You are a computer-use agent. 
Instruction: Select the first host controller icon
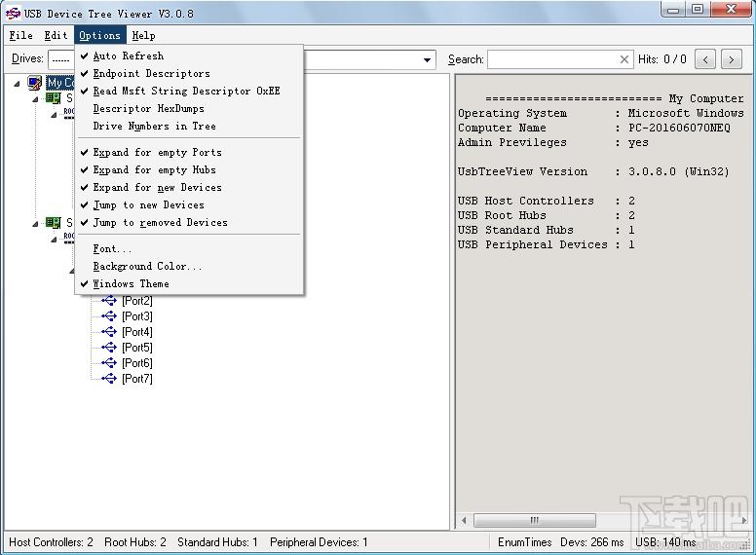pyautogui.click(x=53, y=98)
